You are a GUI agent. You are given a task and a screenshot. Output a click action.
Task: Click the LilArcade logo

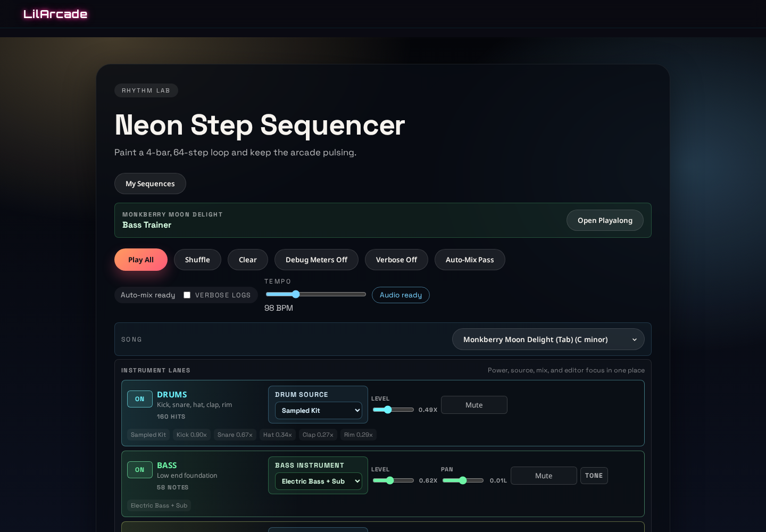(x=55, y=14)
